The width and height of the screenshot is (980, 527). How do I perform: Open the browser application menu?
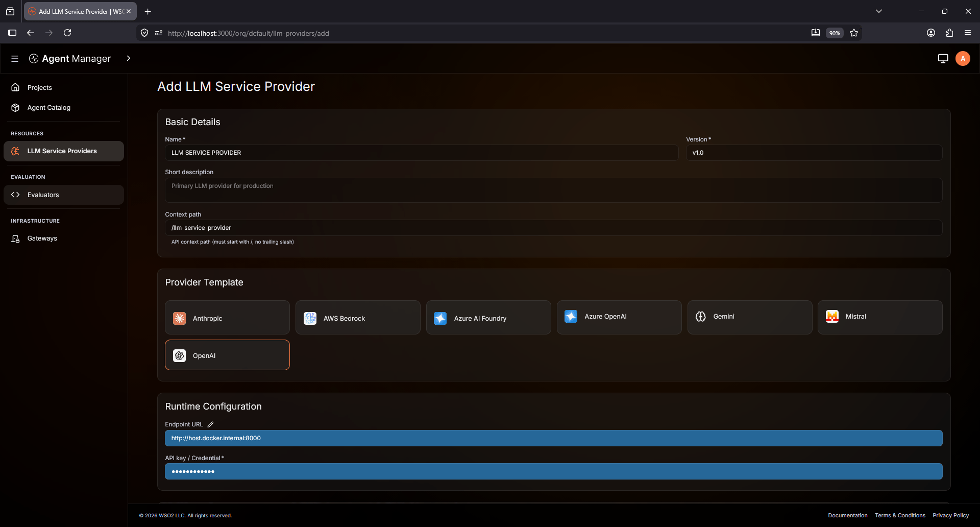pos(968,33)
